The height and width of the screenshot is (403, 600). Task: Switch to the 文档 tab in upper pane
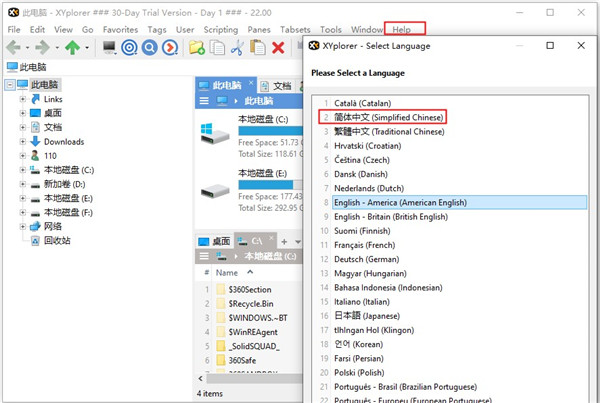click(x=276, y=86)
